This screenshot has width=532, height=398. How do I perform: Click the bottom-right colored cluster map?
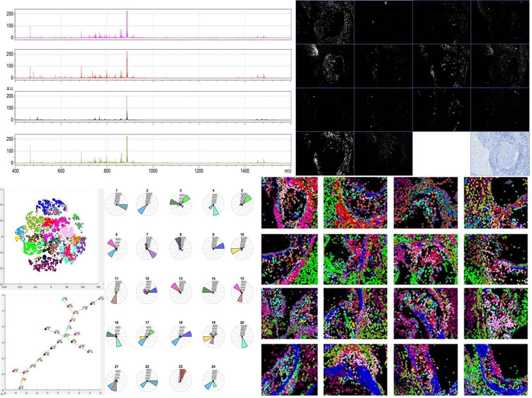(496, 369)
